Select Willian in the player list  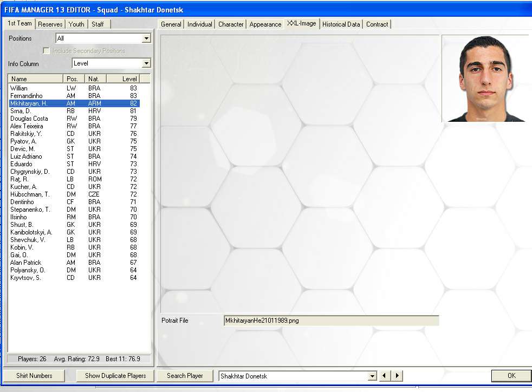[x=19, y=88]
